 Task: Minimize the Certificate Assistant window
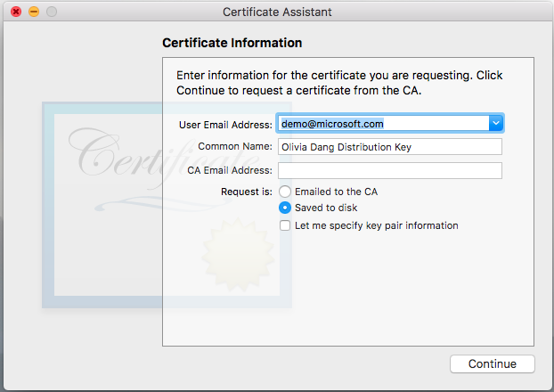(x=34, y=12)
